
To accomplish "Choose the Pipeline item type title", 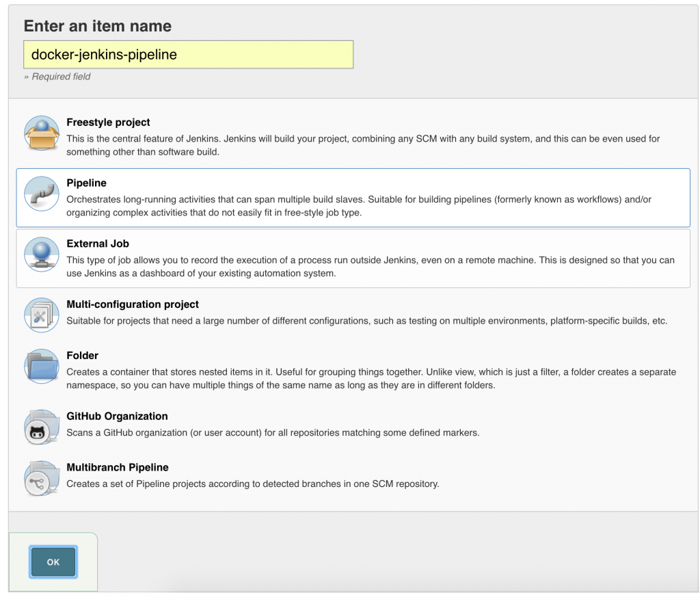I will coord(87,183).
